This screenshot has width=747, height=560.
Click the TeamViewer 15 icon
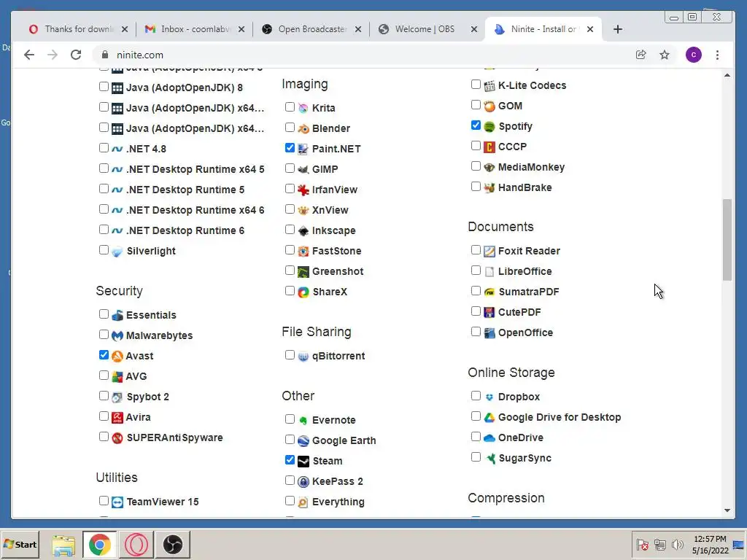pyautogui.click(x=117, y=502)
